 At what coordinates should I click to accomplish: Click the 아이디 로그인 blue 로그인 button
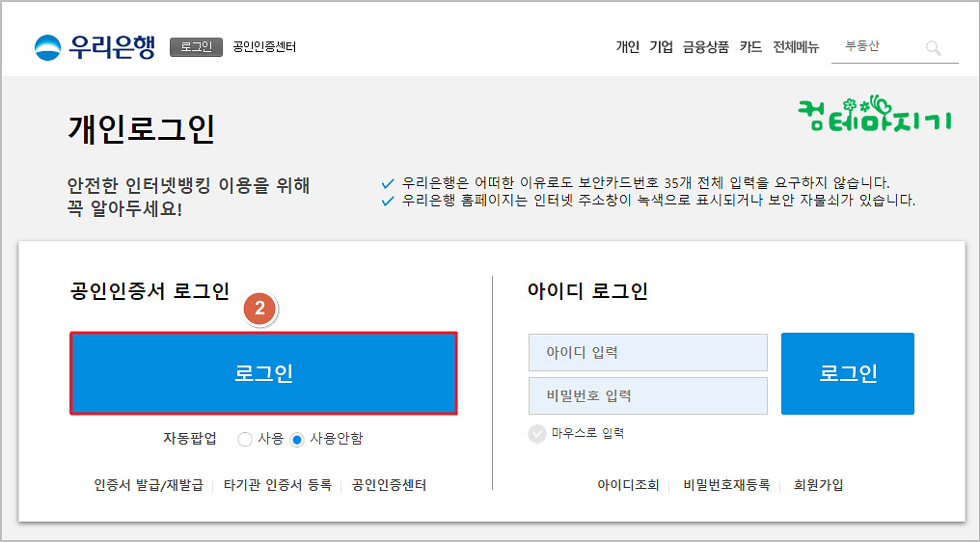pyautogui.click(x=848, y=373)
